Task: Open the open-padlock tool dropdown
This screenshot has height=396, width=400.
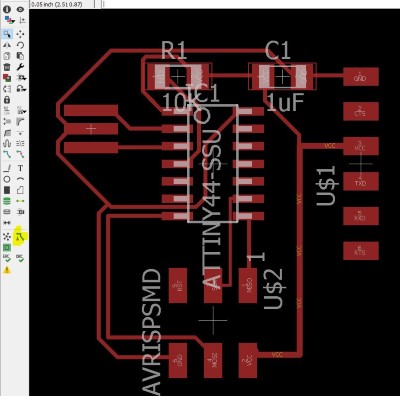Action: (x=22, y=89)
